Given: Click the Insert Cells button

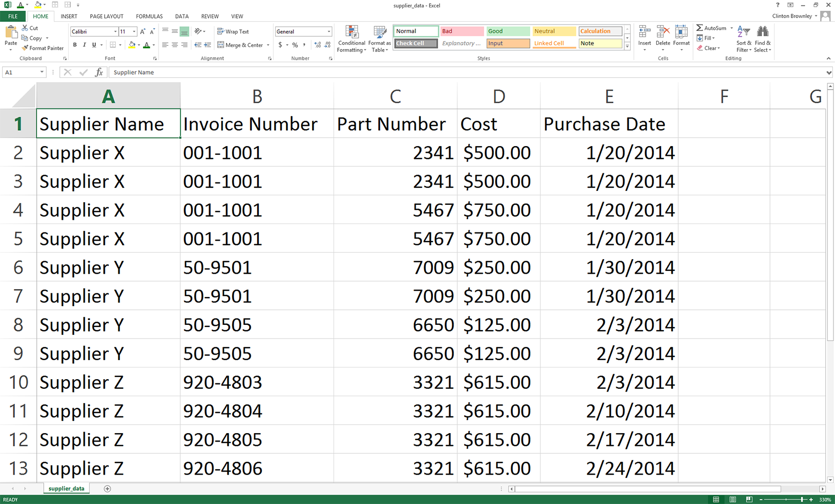Looking at the screenshot, I should click(x=645, y=35).
